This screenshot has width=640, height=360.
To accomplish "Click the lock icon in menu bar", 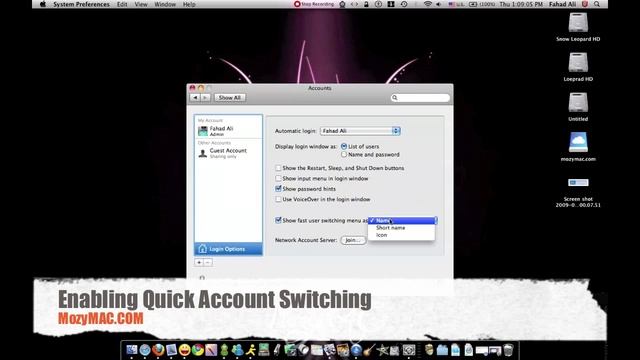I will pos(366,4).
